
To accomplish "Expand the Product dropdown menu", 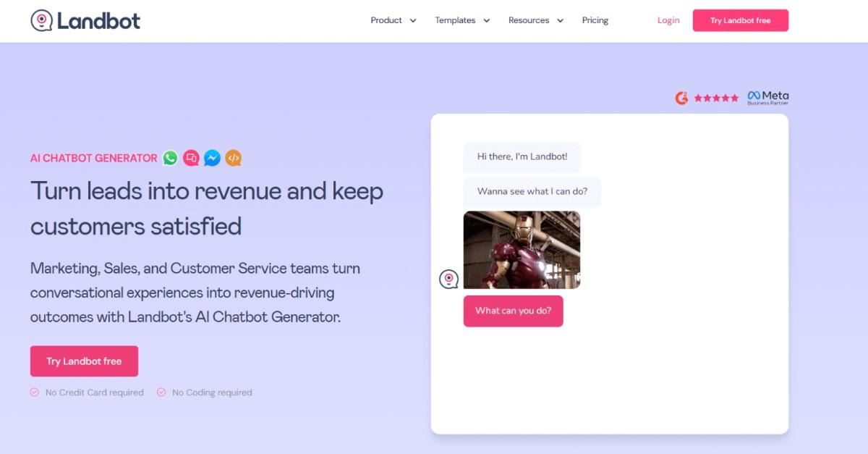I will tap(393, 20).
